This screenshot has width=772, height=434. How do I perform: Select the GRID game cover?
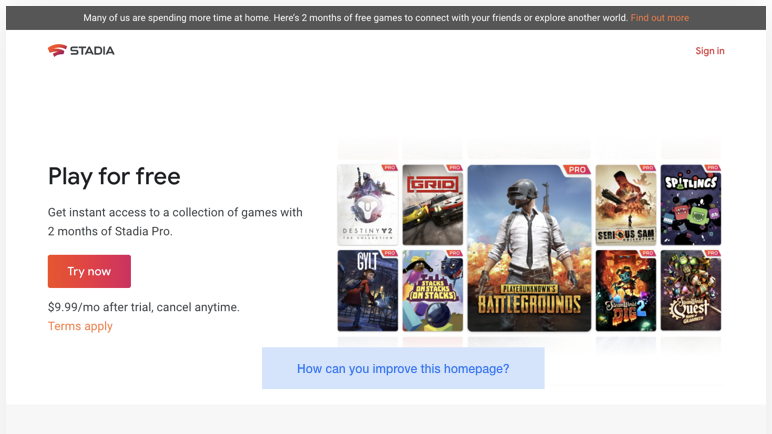433,205
